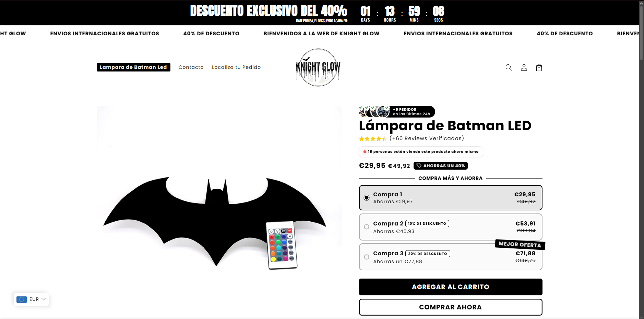Open the account user icon
The height and width of the screenshot is (319, 644).
[x=524, y=68]
